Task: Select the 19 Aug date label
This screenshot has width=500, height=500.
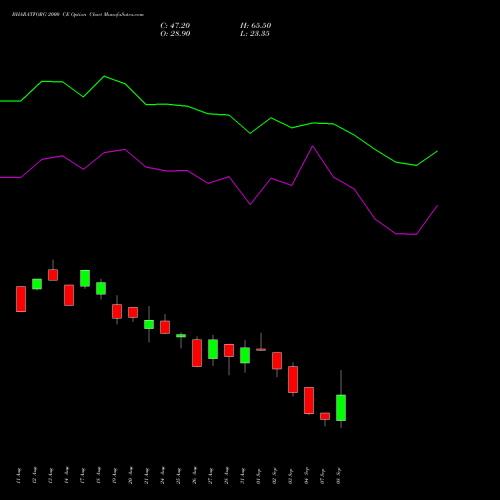Action: [114, 476]
